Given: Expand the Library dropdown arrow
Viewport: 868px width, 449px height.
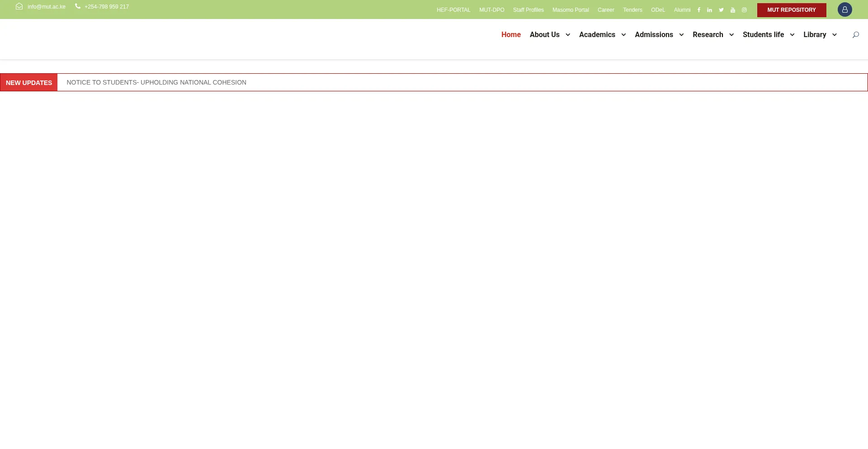Looking at the screenshot, I should 835,35.
